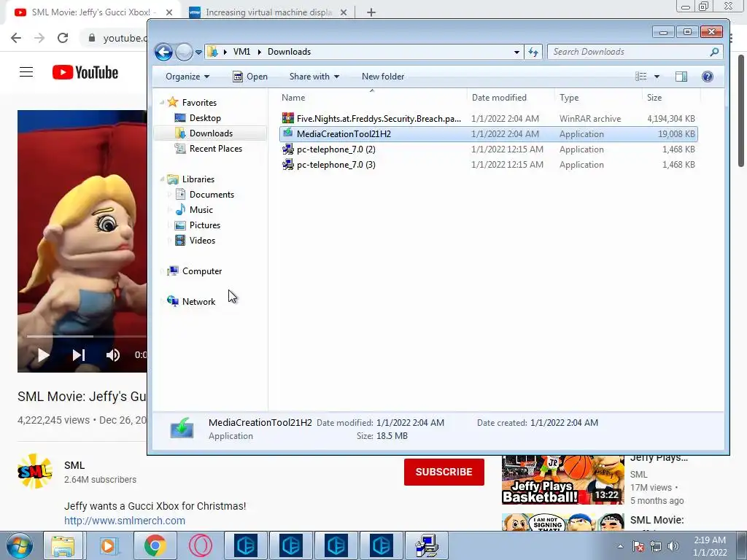Image resolution: width=747 pixels, height=560 pixels.
Task: Change view using the view icon
Action: pyautogui.click(x=641, y=76)
